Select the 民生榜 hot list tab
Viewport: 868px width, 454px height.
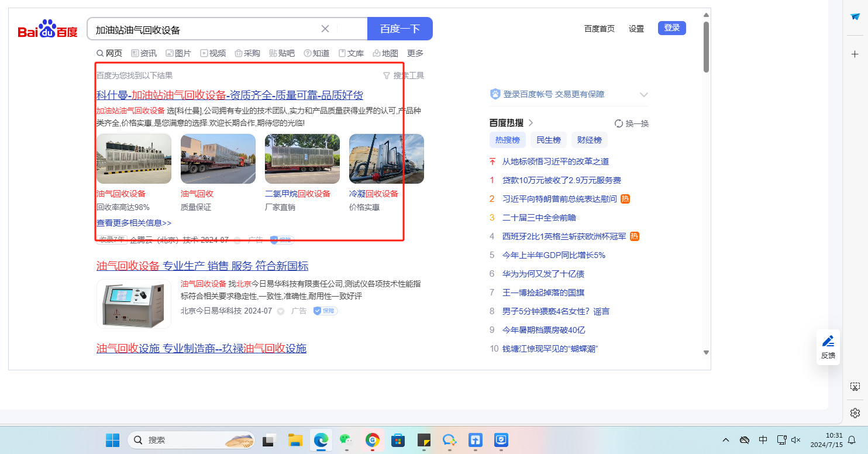[548, 140]
